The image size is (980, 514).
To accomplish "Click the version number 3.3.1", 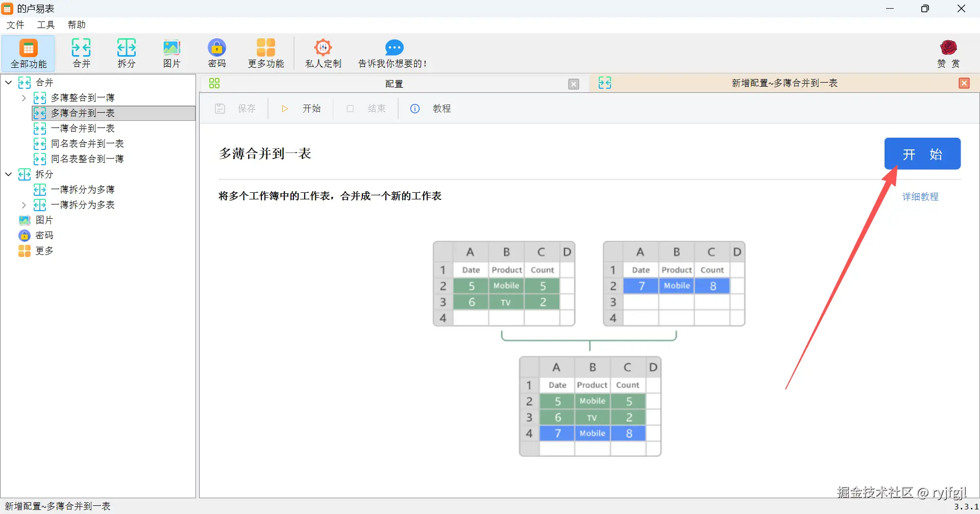I will [966, 507].
